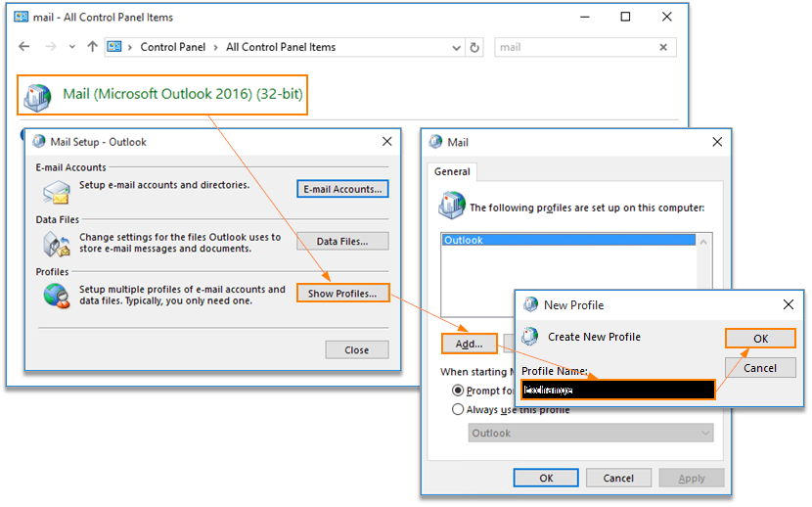Image resolution: width=812 pixels, height=507 pixels.
Task: Click the envelope E-mail Accounts icon
Action: point(57,192)
